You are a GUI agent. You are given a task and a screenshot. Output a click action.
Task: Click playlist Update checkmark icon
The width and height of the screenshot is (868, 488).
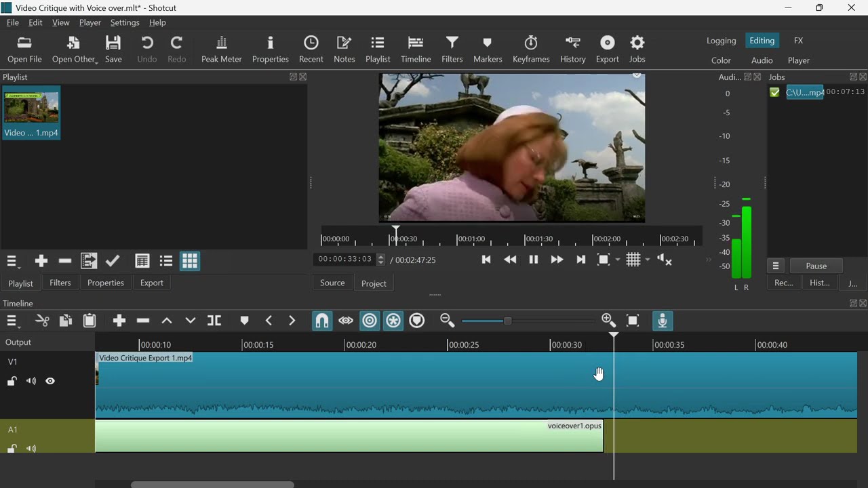pos(113,261)
